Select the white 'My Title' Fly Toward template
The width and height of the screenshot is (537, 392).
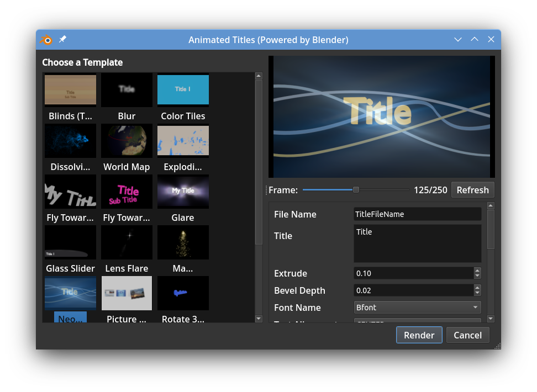click(x=70, y=192)
